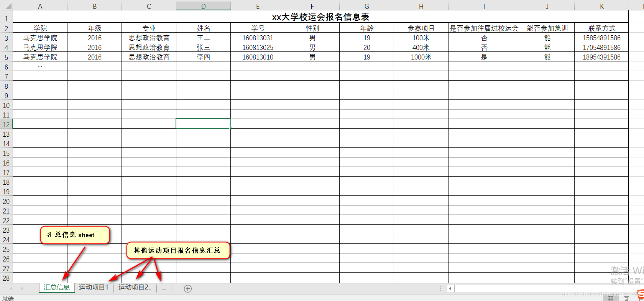Click 思想政治教育 cell in row 3
Screen dimensions: 644x301
click(x=149, y=38)
